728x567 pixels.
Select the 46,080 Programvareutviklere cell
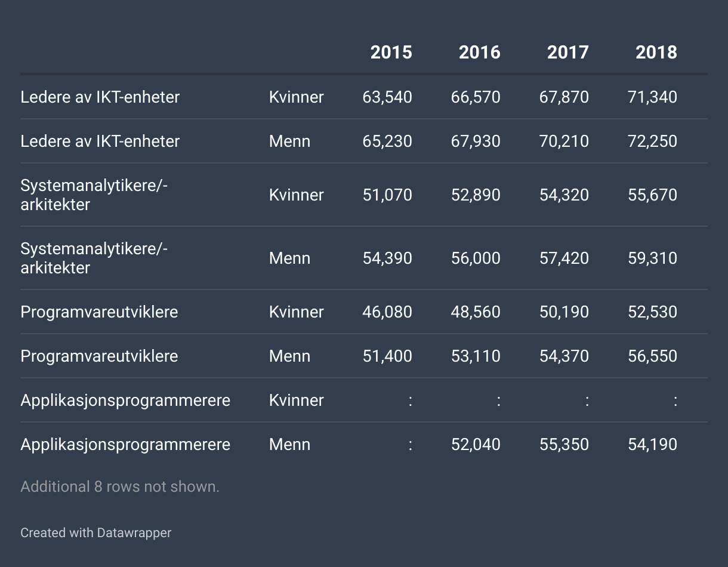387,312
